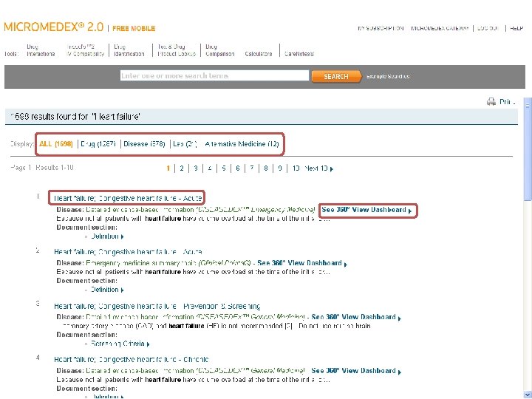This screenshot has width=532, height=399.
Task: Open Micromedex Gateway link
Action: 440,28
